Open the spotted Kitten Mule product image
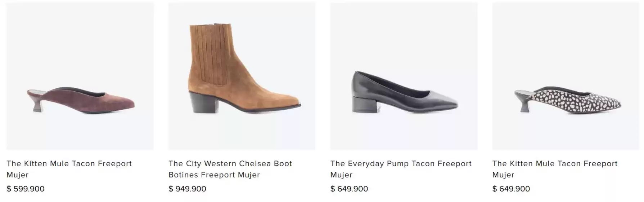This screenshot has height=202, width=644. pos(566,76)
